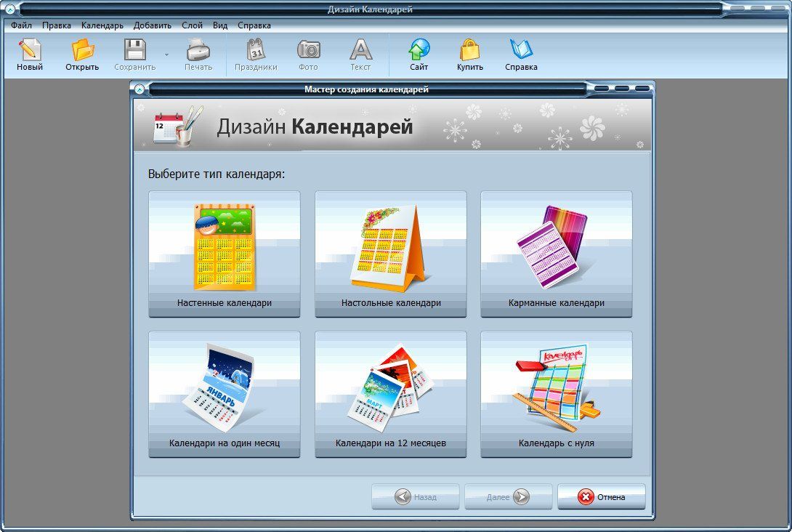This screenshot has height=532, width=792.
Task: Open the Календарь menu
Action: coord(102,25)
